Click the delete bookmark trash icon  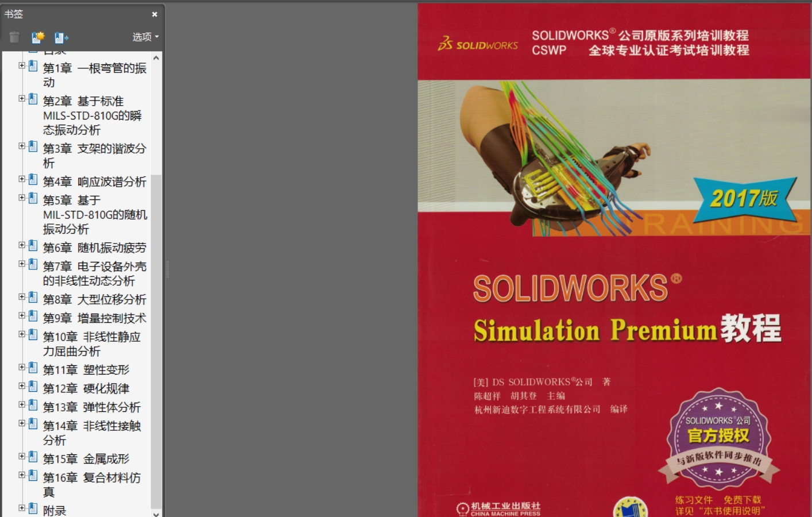pyautogui.click(x=14, y=37)
